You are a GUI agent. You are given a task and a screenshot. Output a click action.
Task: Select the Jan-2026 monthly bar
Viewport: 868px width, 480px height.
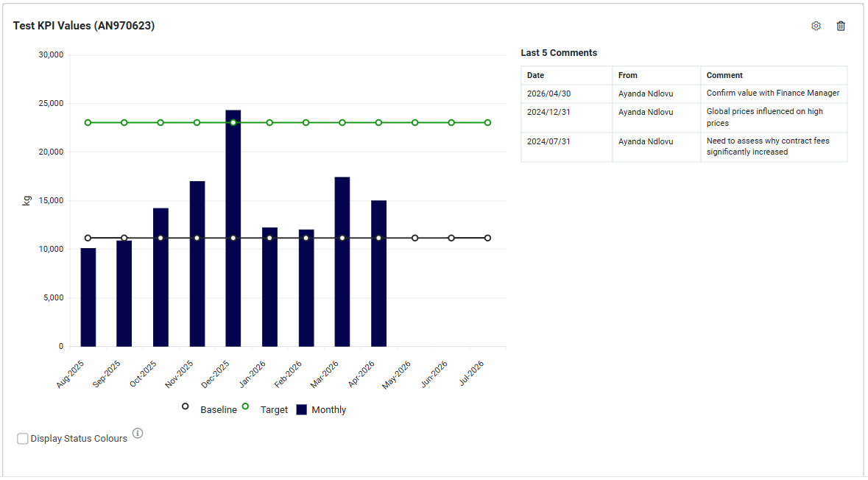click(269, 287)
